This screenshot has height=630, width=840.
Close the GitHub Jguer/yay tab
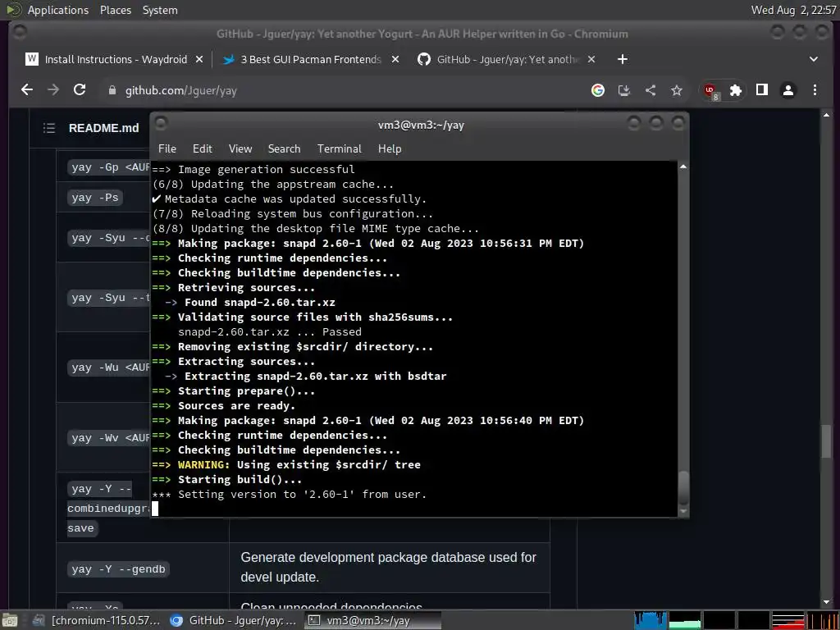tap(591, 59)
